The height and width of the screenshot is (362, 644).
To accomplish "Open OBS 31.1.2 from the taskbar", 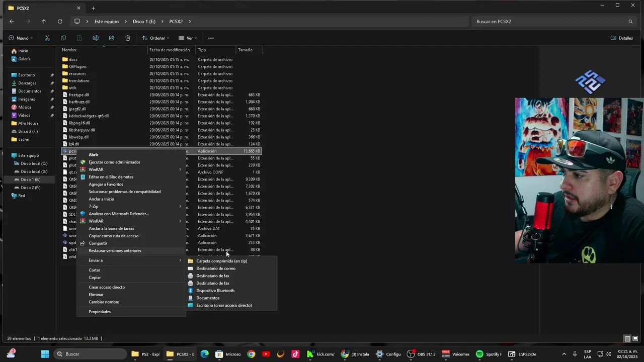I will click(x=421, y=354).
